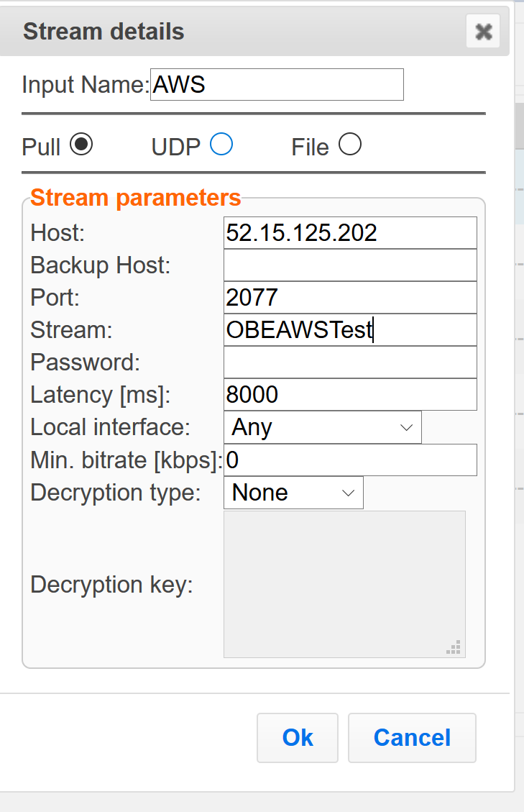Click the Latency field showing 8000
Viewport: 524px width, 812px height.
tap(351, 395)
